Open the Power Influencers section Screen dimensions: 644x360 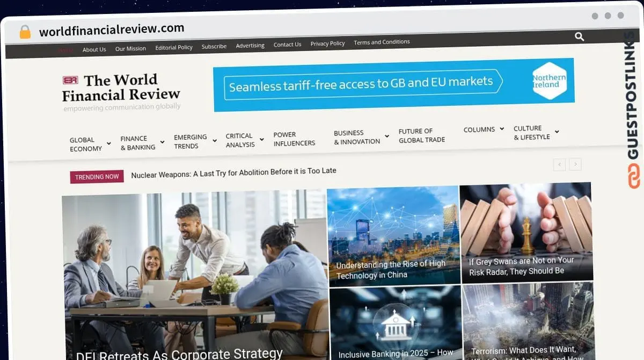click(x=294, y=139)
